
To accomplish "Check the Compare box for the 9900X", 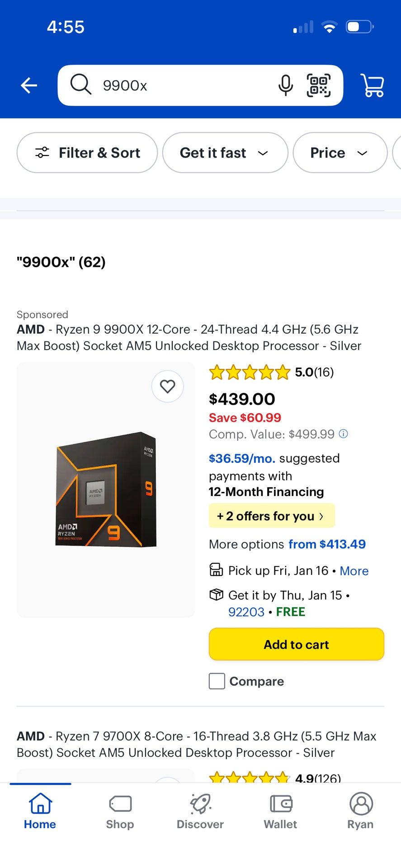I will click(x=217, y=681).
